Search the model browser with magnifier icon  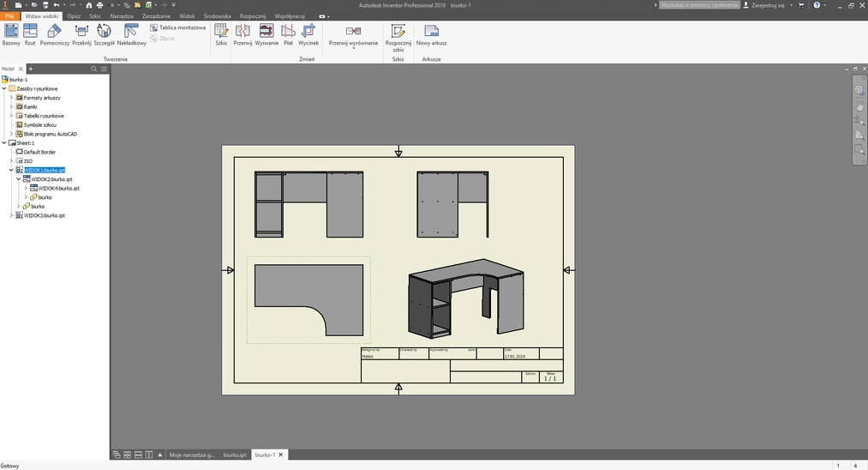pyautogui.click(x=94, y=69)
